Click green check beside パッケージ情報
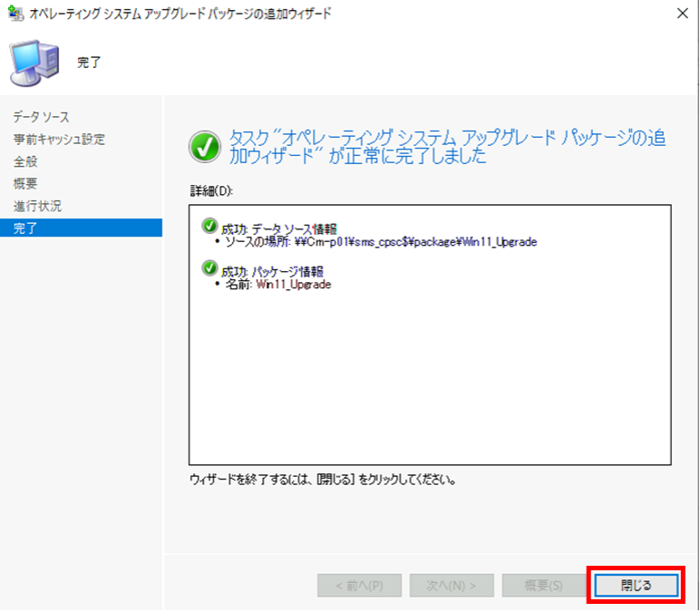Screen dimensions: 700x612 (x=209, y=268)
